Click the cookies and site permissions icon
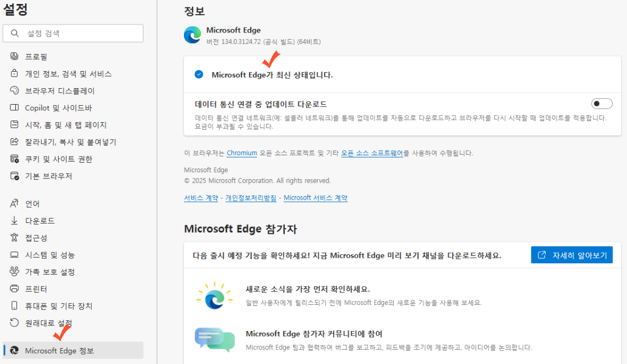 tap(14, 159)
